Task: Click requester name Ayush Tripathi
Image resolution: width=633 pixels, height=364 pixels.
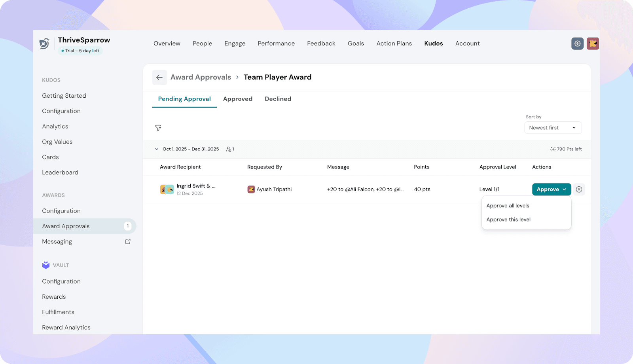Action: pos(274,190)
